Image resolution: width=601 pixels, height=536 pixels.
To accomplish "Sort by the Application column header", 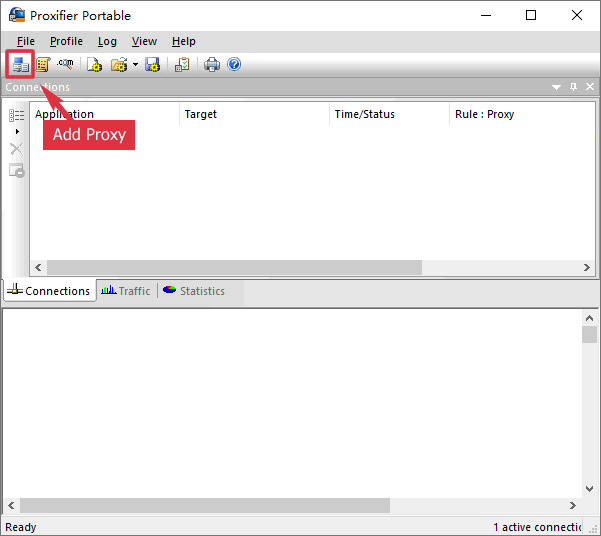I will 105,114.
